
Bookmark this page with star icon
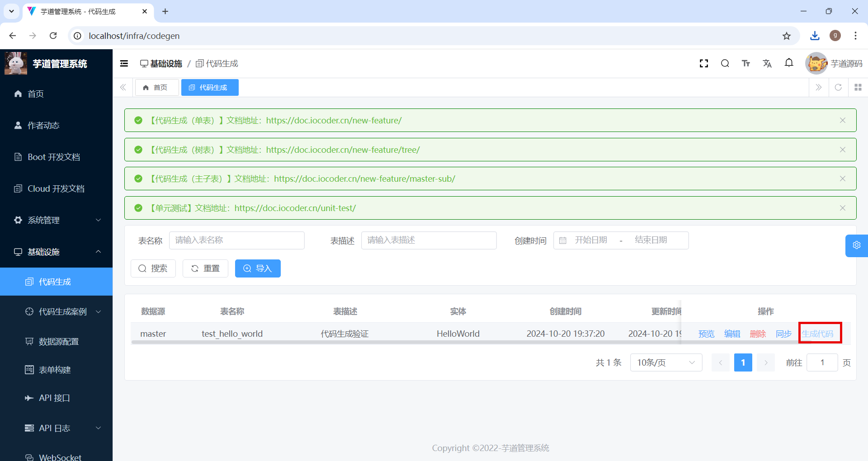(x=787, y=36)
